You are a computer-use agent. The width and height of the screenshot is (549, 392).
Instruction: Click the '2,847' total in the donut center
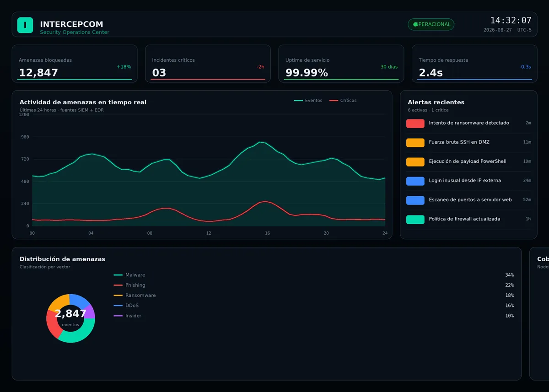[x=70, y=314]
